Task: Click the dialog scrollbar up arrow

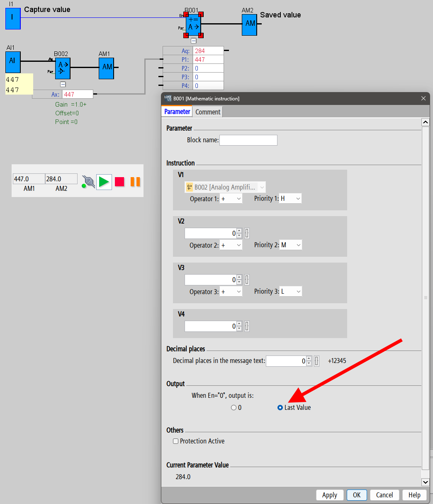Action: click(x=425, y=122)
